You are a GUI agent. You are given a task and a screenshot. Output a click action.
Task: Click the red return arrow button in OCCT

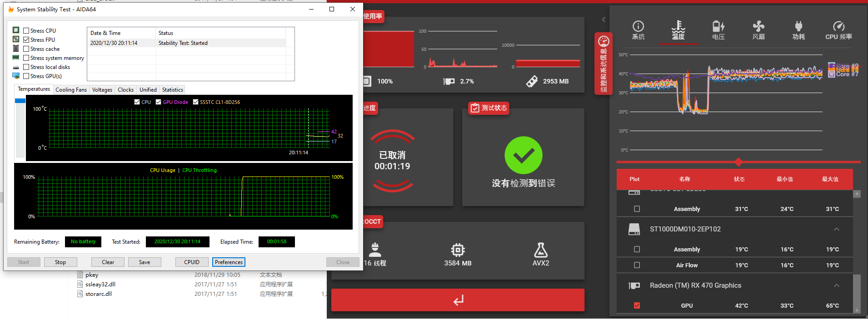click(x=458, y=300)
